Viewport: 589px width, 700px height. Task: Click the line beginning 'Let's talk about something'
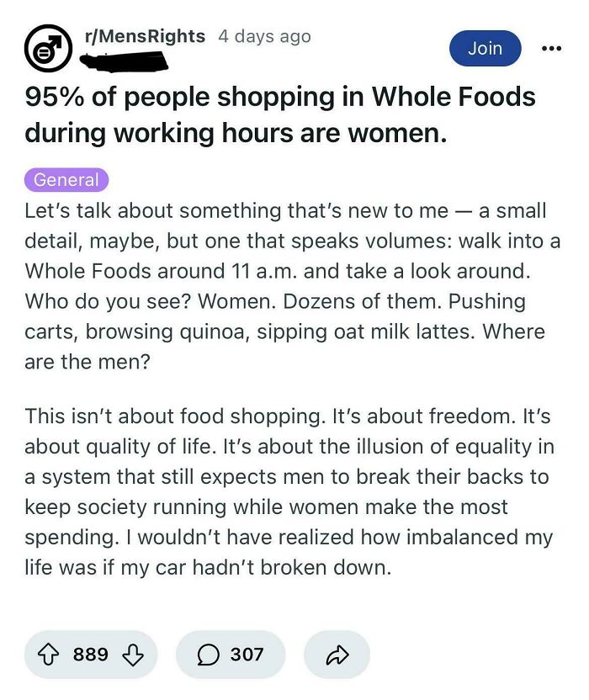(x=285, y=210)
